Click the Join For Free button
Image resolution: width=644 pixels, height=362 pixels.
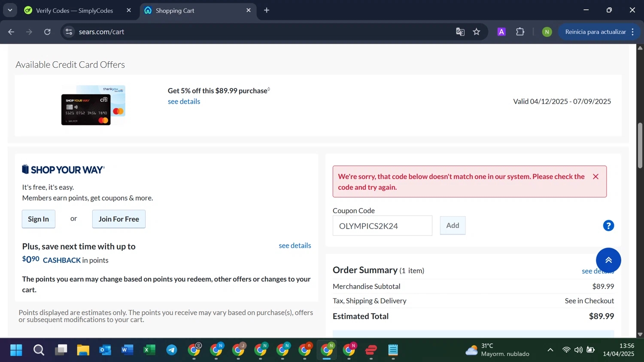[119, 219]
